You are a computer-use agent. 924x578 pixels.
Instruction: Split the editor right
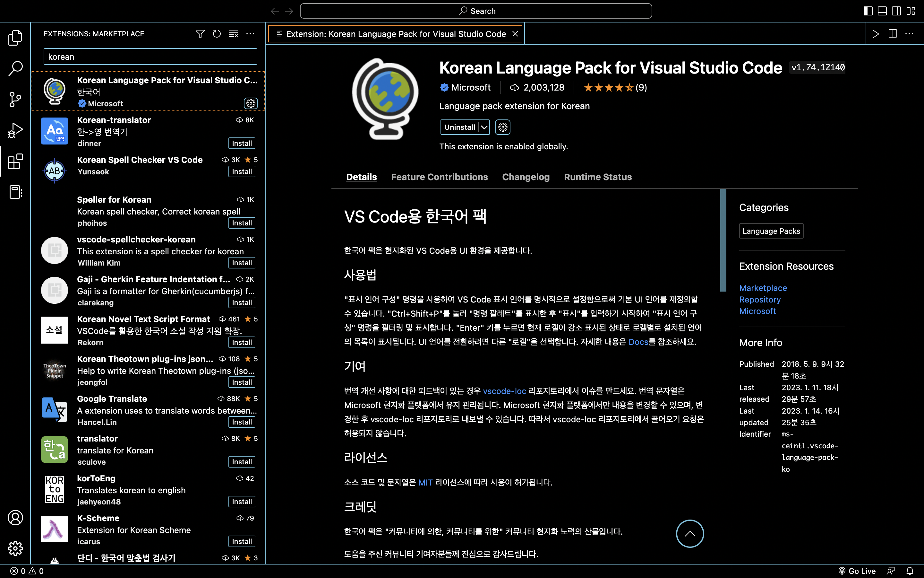point(893,34)
